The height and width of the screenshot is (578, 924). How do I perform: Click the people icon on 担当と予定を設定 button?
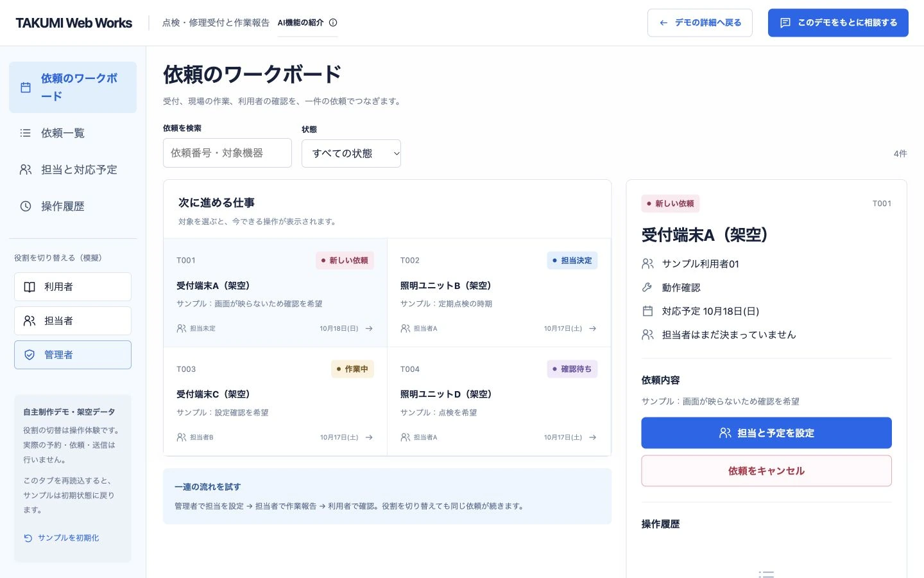click(725, 433)
